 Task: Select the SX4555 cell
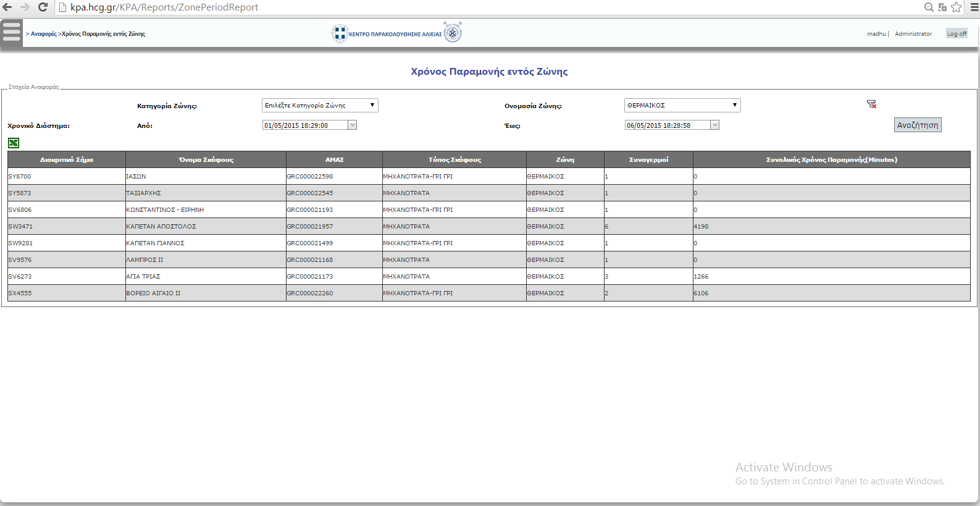(x=67, y=293)
